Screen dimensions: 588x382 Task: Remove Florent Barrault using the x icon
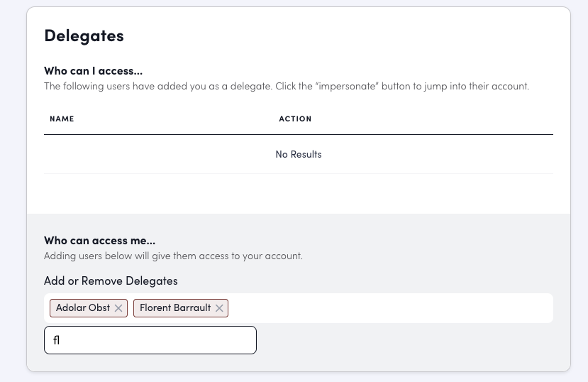[219, 308]
